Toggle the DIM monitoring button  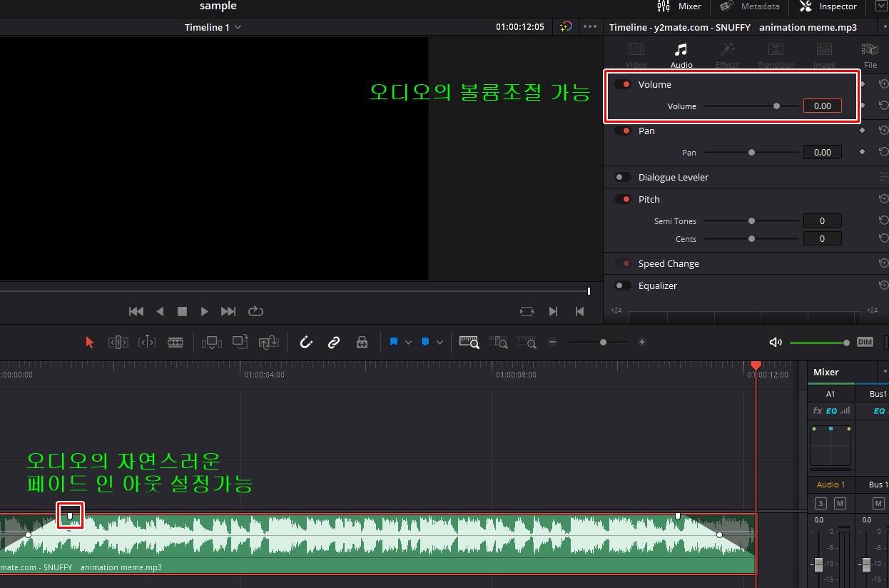click(x=865, y=343)
